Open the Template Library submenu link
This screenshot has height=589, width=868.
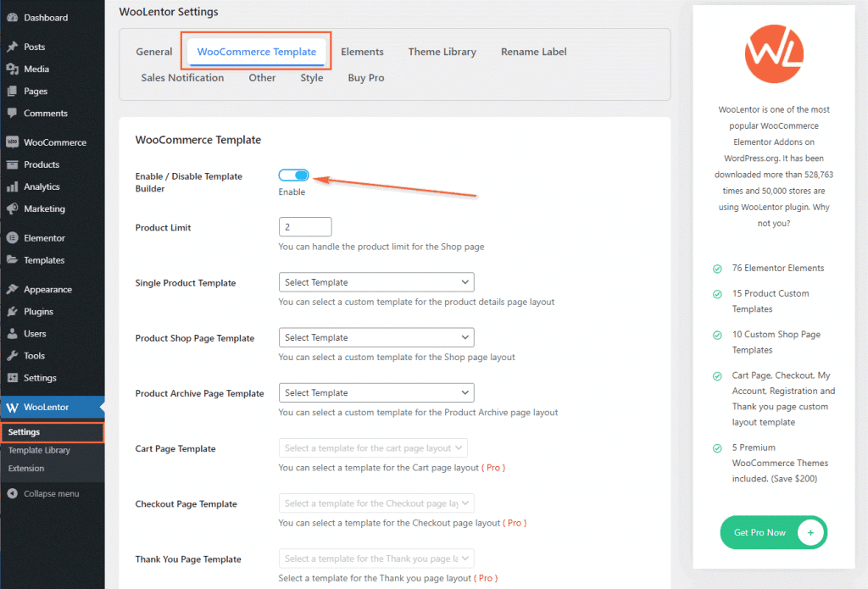(x=41, y=451)
